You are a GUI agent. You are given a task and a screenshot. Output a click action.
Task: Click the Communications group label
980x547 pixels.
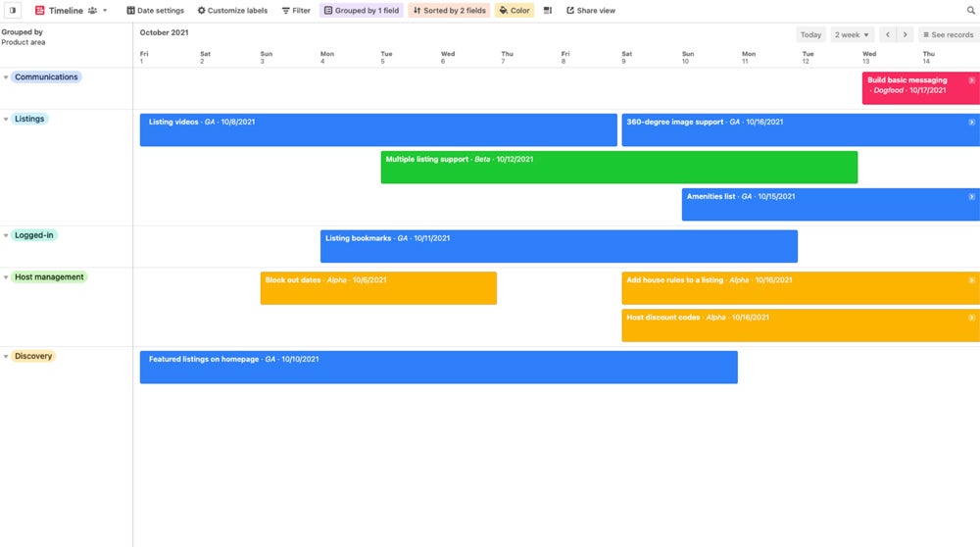tap(46, 76)
